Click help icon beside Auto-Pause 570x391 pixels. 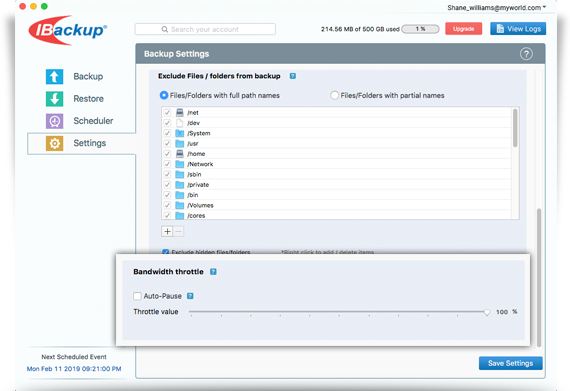coord(190,296)
